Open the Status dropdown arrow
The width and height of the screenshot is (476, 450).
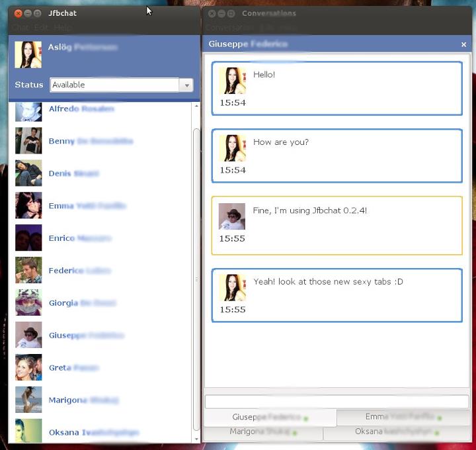tap(186, 85)
